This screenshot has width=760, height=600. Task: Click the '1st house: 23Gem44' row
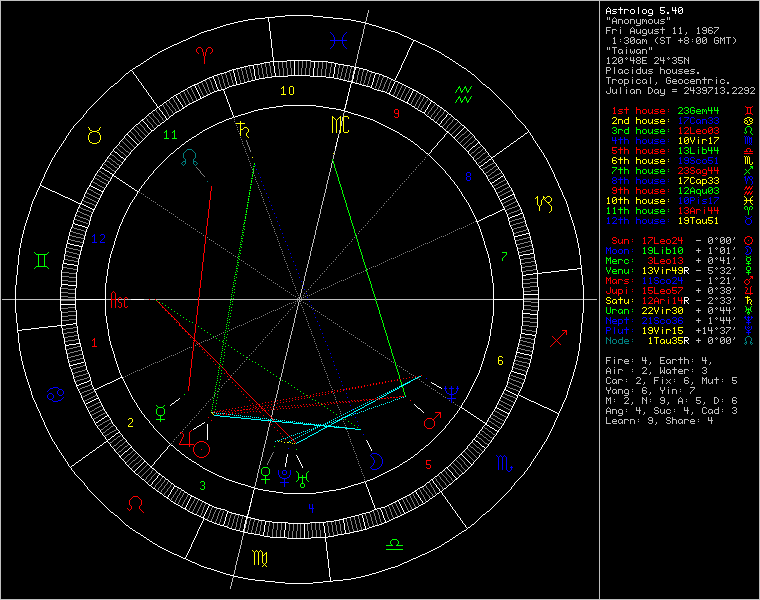coord(665,111)
